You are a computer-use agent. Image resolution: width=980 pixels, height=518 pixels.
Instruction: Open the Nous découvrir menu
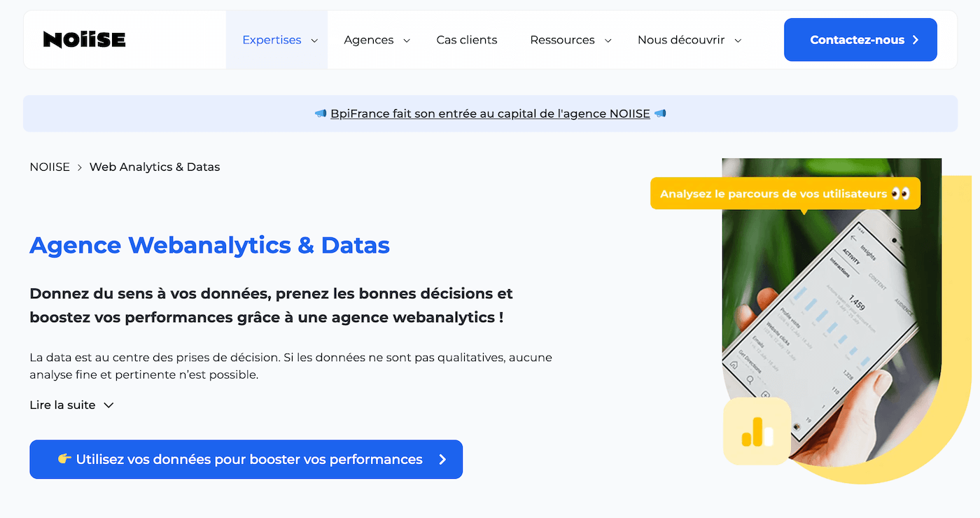tap(681, 40)
